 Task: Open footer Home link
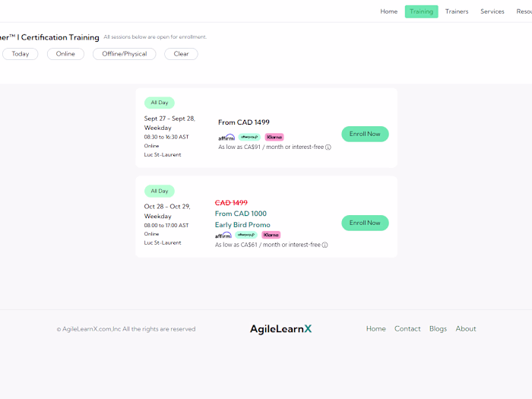pos(376,329)
